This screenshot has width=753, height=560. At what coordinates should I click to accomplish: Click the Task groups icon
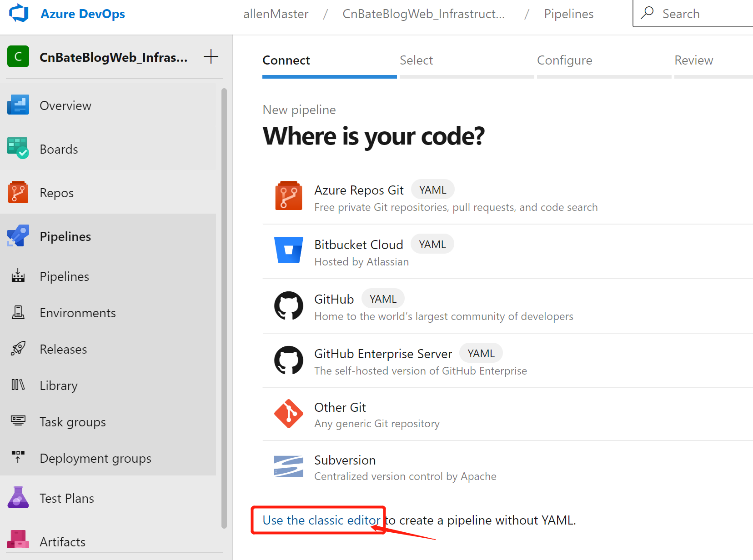pyautogui.click(x=18, y=420)
